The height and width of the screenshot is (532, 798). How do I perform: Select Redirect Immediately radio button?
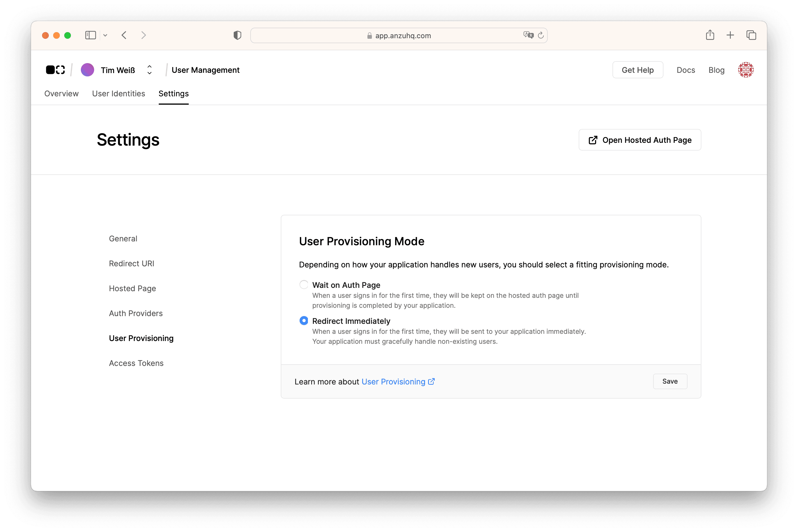point(304,321)
